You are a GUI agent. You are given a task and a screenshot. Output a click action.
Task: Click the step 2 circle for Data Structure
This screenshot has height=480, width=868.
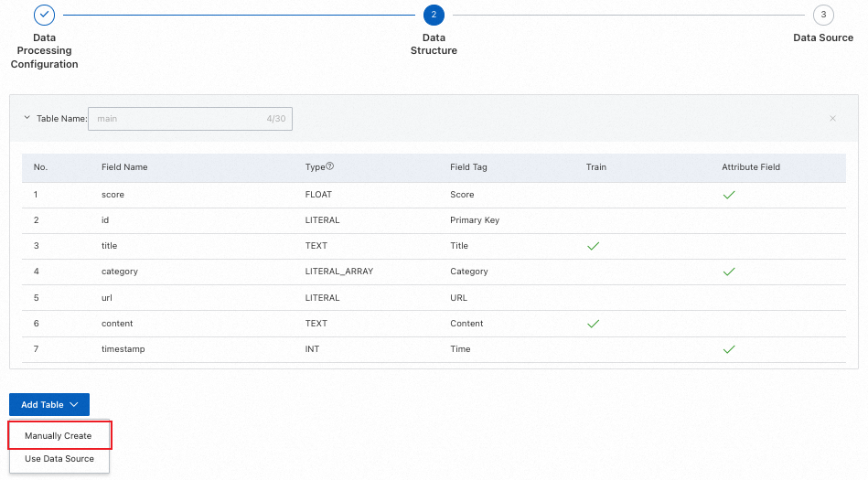(434, 15)
